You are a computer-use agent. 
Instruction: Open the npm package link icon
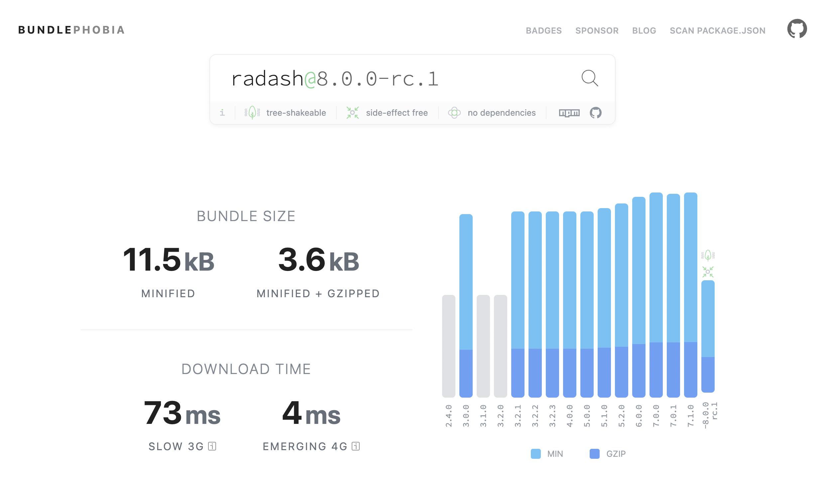[569, 113]
